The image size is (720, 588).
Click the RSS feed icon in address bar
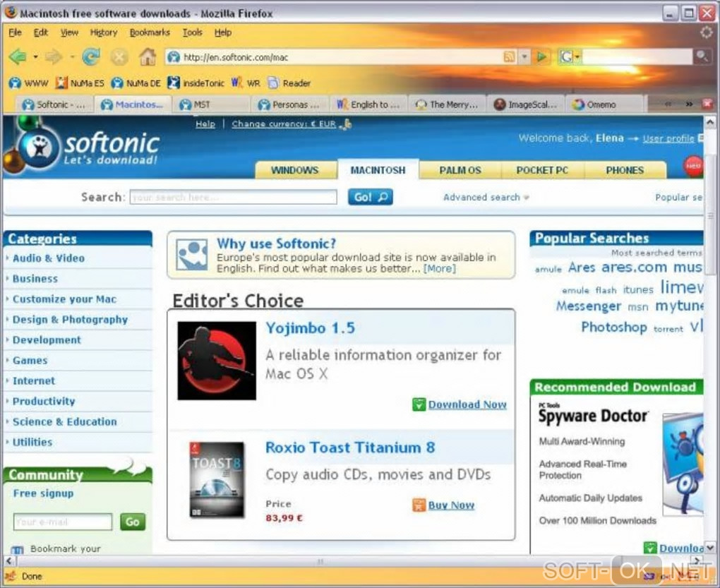[509, 57]
